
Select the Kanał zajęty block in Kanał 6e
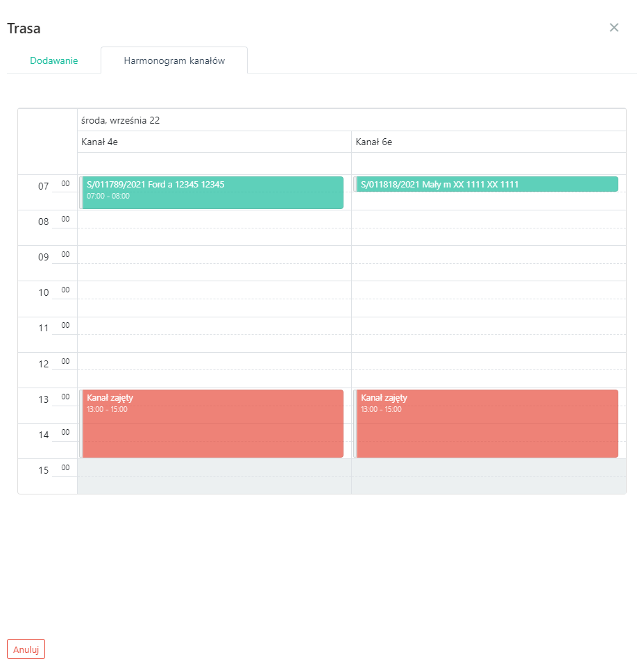pos(486,424)
